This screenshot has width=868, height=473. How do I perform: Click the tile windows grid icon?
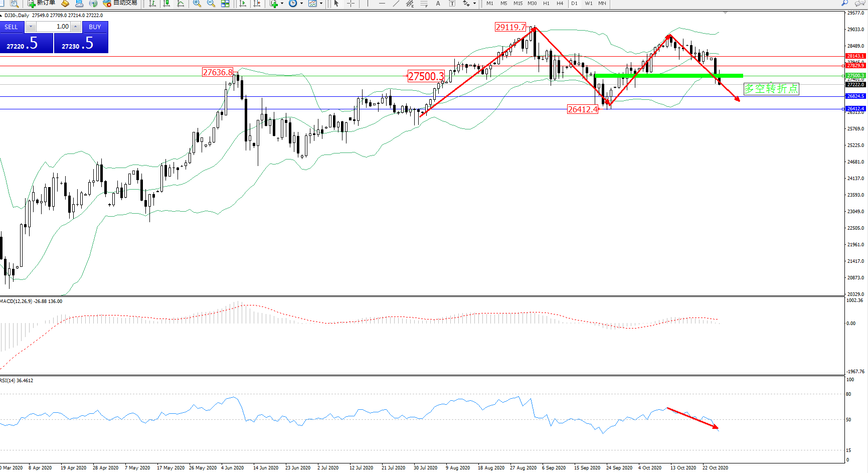[x=225, y=4]
